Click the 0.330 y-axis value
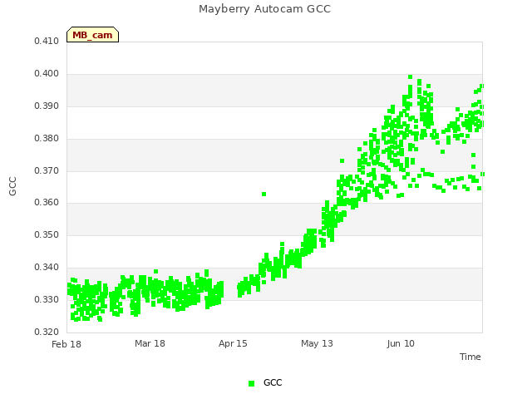This screenshot has height=399, width=532. (x=47, y=299)
